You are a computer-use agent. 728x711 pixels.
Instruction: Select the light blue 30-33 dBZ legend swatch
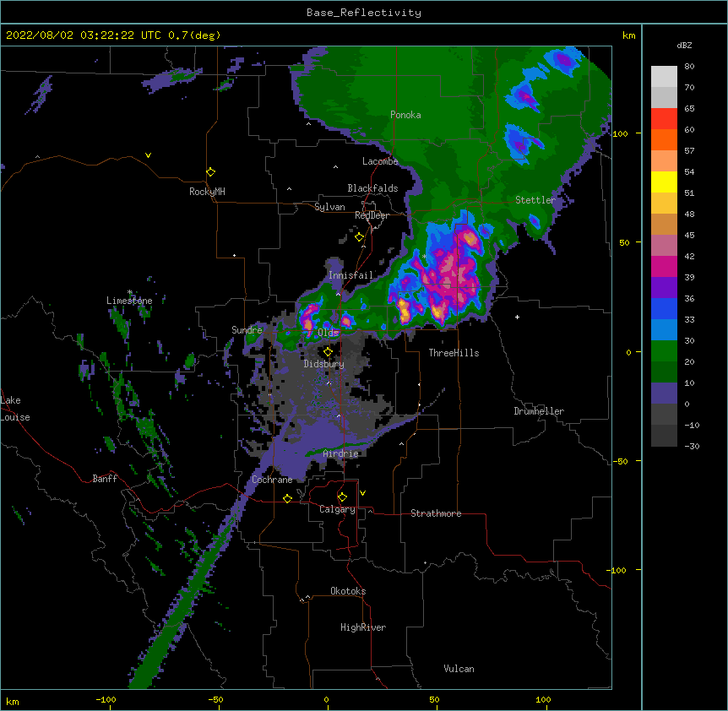(664, 330)
